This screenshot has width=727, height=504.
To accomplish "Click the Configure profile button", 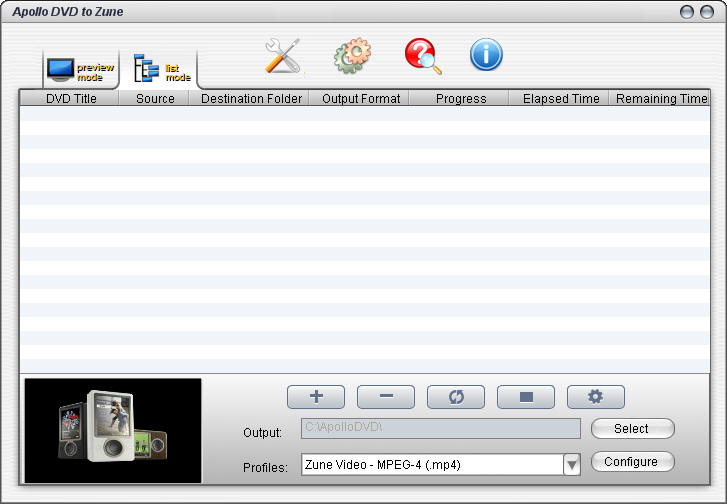I will [x=632, y=462].
